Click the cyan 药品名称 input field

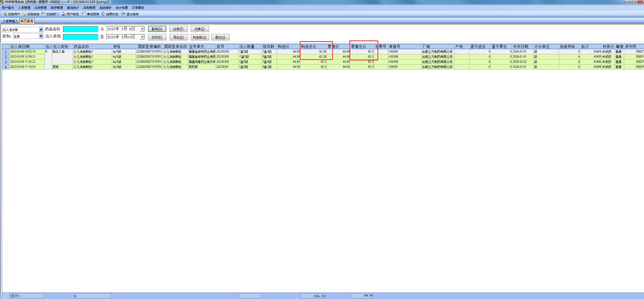tap(80, 29)
